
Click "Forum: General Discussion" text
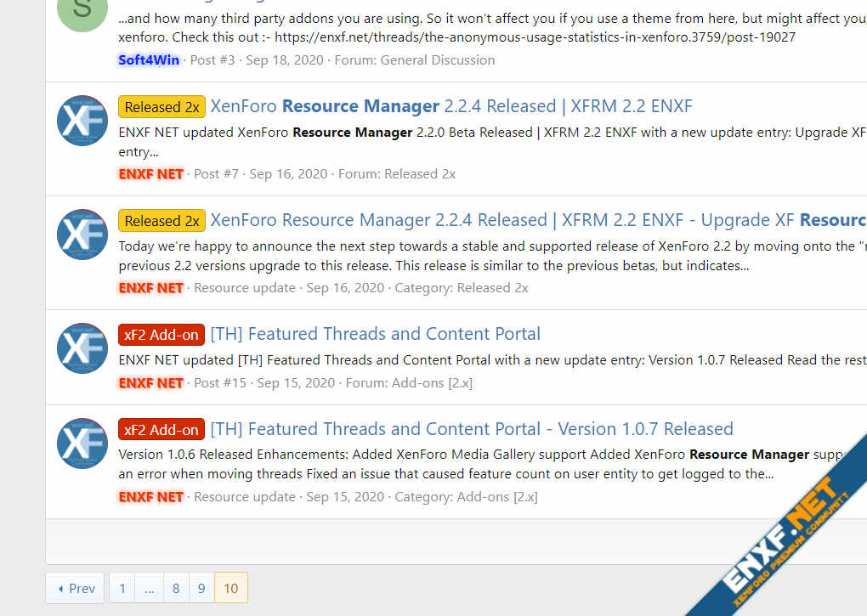[x=415, y=59]
